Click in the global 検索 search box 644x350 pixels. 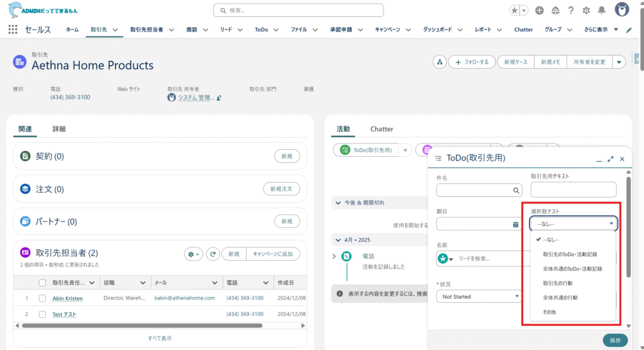[299, 11]
